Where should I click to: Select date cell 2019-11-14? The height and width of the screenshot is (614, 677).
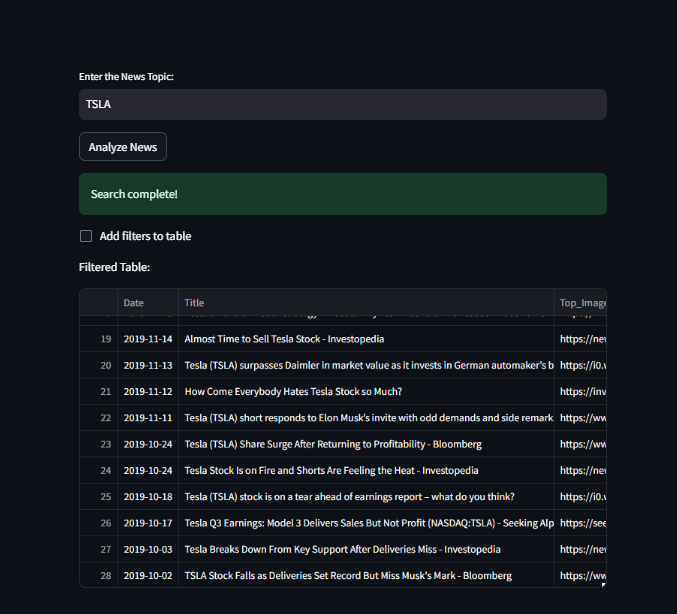148,339
